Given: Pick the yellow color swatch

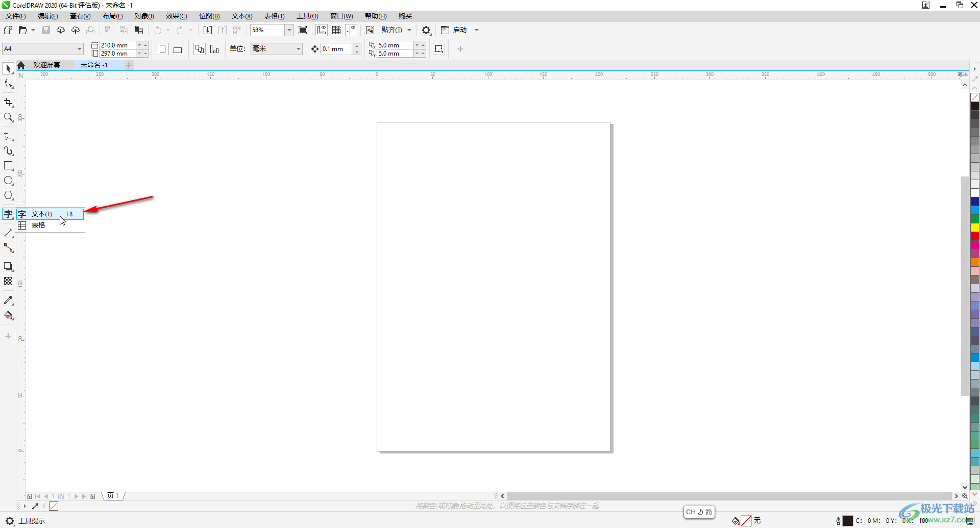Looking at the screenshot, I should [975, 228].
